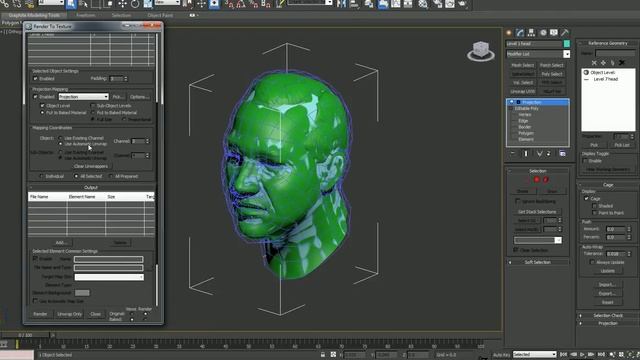Open the Projection modifier dropdown in Projection Mapping
The height and width of the screenshot is (360, 640).
click(84, 97)
